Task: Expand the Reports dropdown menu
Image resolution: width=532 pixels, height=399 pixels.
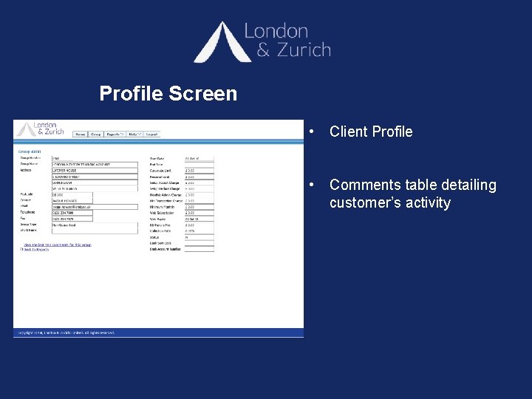Action: 115,134
